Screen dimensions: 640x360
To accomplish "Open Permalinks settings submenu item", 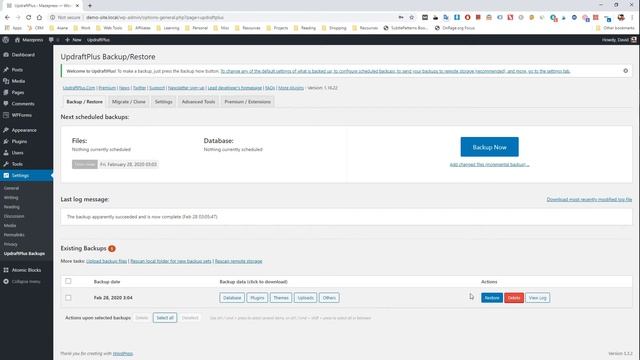I will point(14,235).
